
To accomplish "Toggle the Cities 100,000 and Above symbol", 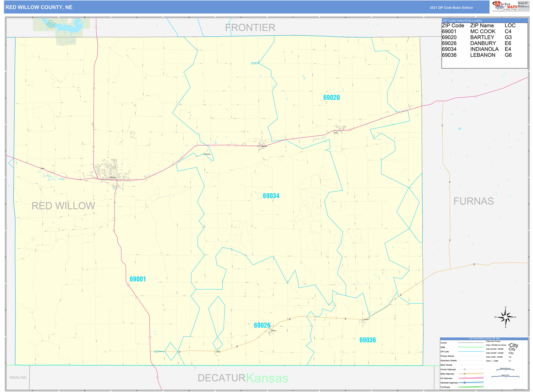I will 513,345.
